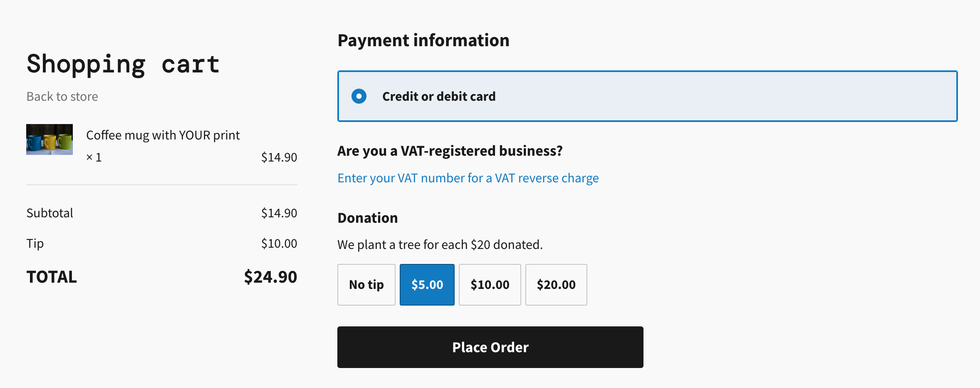Click the Subtotal label in order summary
This screenshot has width=980, height=388.
50,213
